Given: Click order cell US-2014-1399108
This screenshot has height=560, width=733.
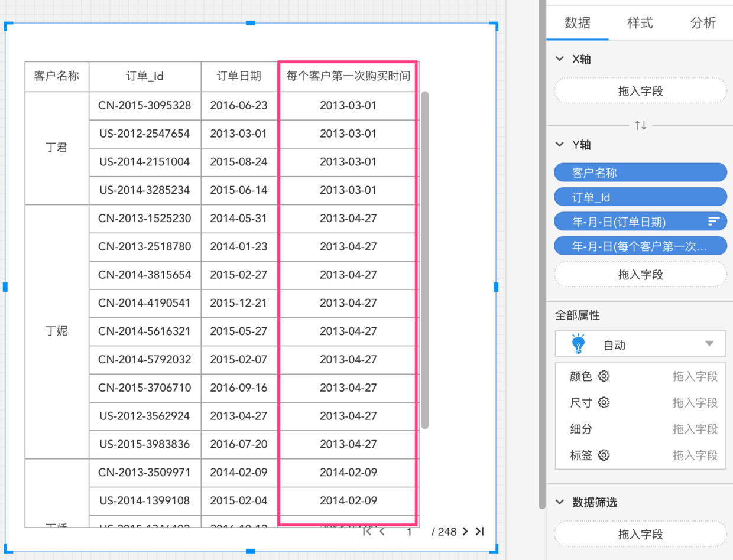Looking at the screenshot, I should pyautogui.click(x=145, y=500).
